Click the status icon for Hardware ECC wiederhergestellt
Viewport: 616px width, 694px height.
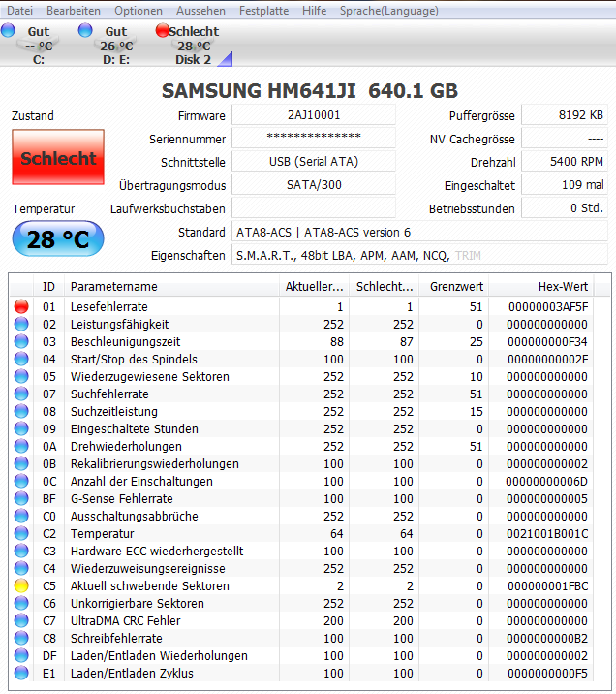(x=21, y=551)
